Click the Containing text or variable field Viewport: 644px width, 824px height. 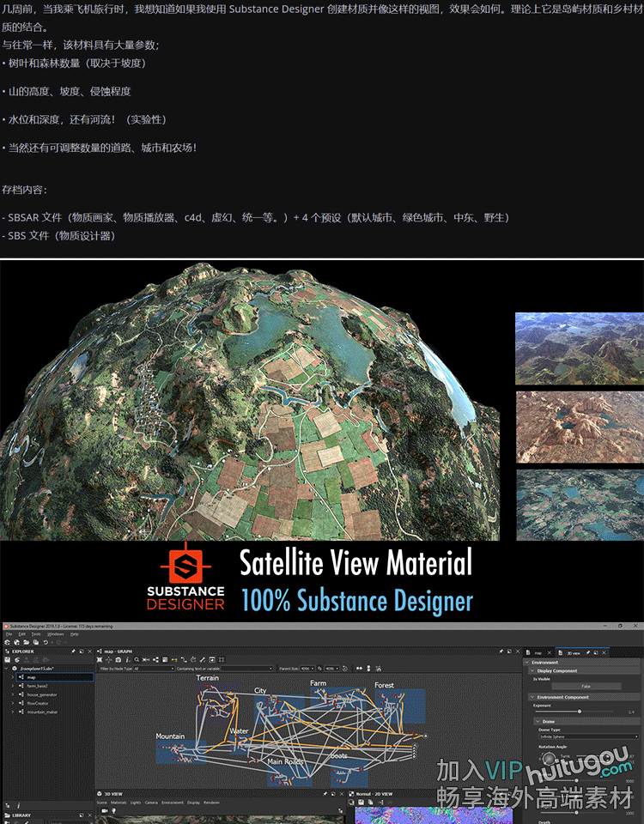(246, 669)
